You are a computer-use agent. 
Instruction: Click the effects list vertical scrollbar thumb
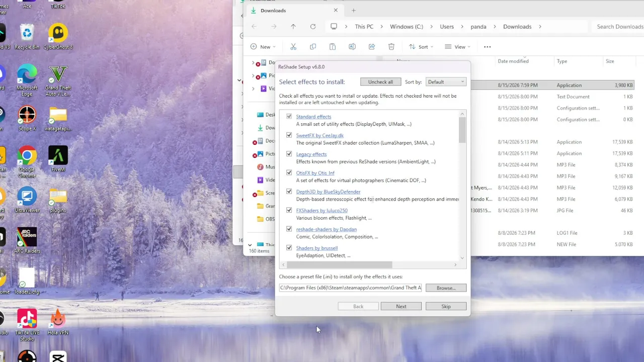point(462,131)
